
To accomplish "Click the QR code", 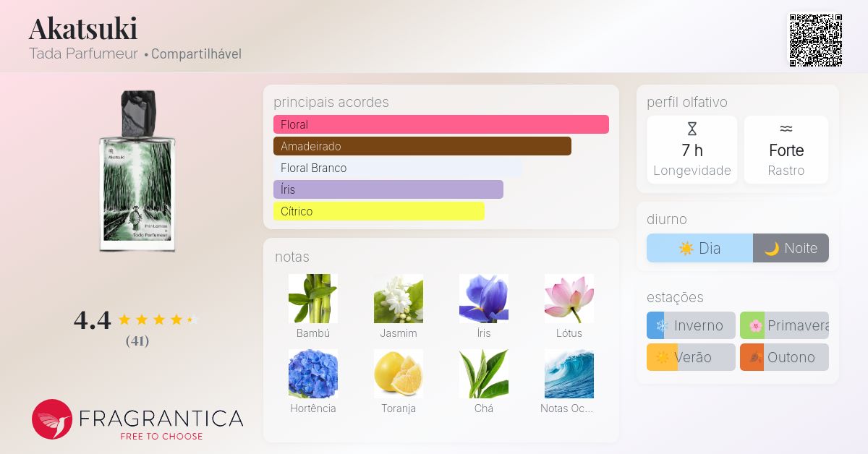I will (x=815, y=40).
